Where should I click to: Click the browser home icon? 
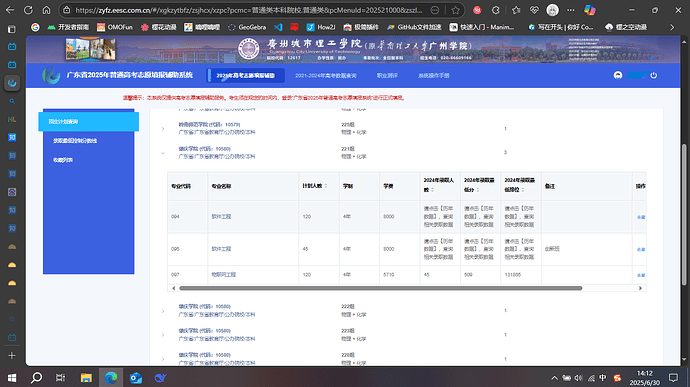(46, 10)
